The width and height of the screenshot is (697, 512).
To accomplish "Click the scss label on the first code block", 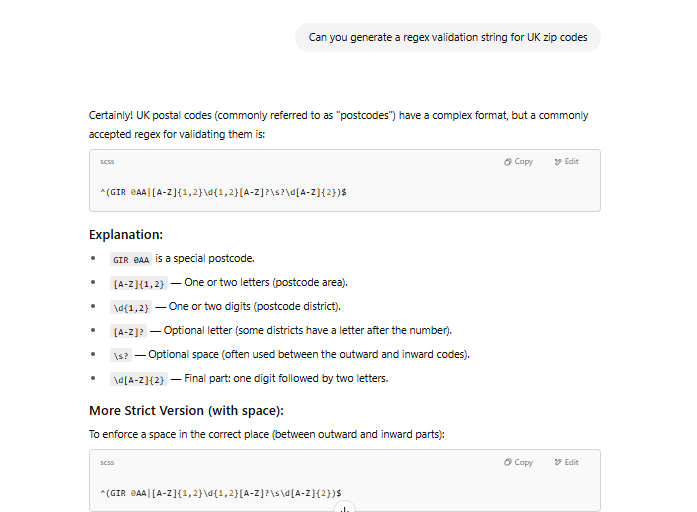I will click(107, 162).
